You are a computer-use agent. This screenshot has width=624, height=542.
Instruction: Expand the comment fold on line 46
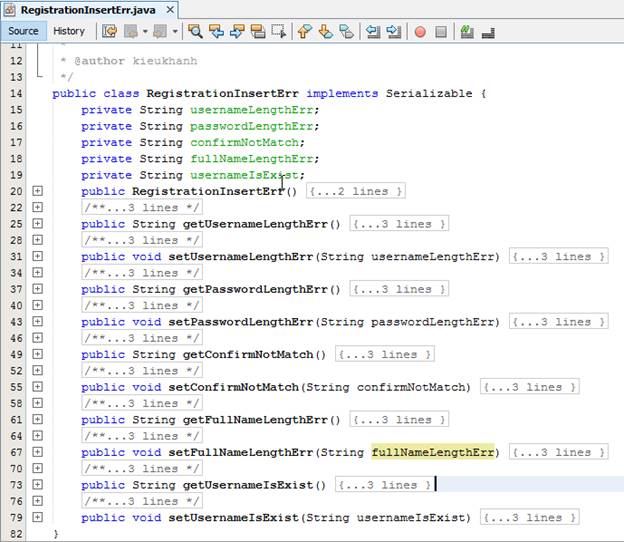coord(37,338)
